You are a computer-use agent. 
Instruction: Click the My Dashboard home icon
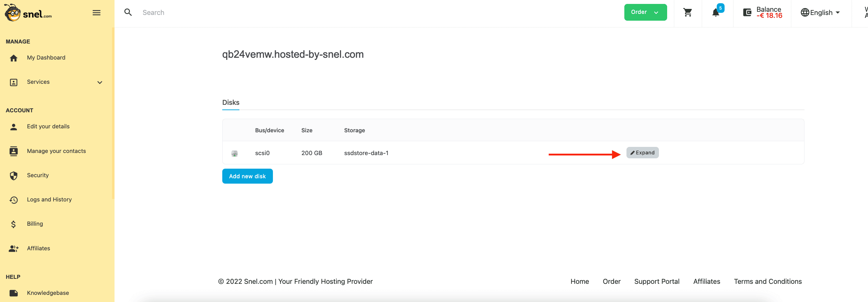click(14, 58)
